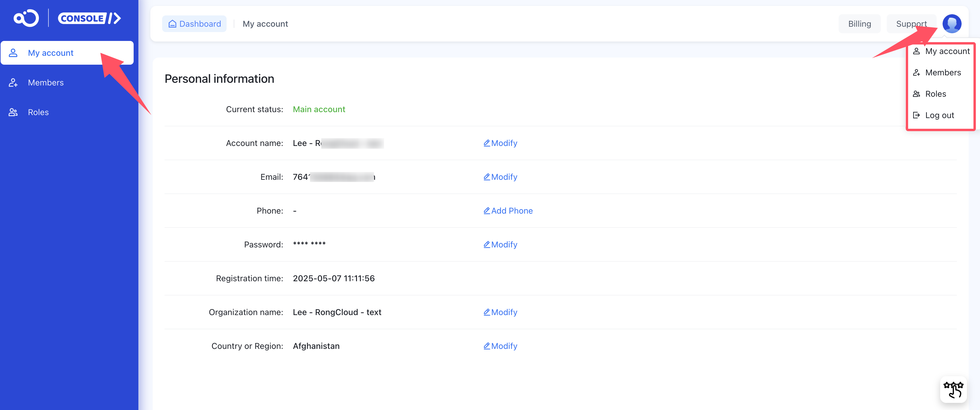Choose Log out from the avatar dropdown
This screenshot has height=410, width=980.
(939, 115)
